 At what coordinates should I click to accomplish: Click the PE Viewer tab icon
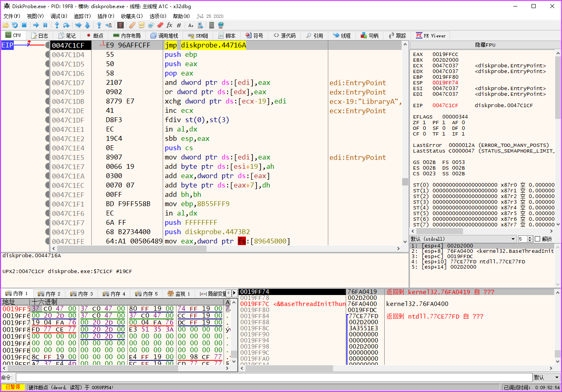coord(419,35)
